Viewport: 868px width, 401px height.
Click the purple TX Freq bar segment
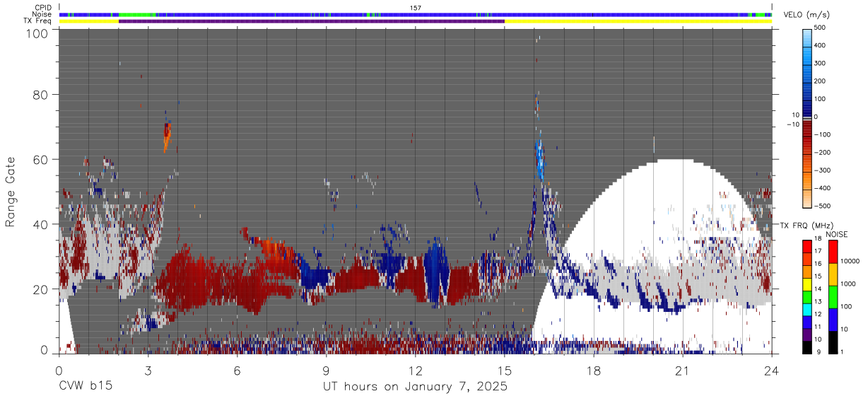click(312, 21)
